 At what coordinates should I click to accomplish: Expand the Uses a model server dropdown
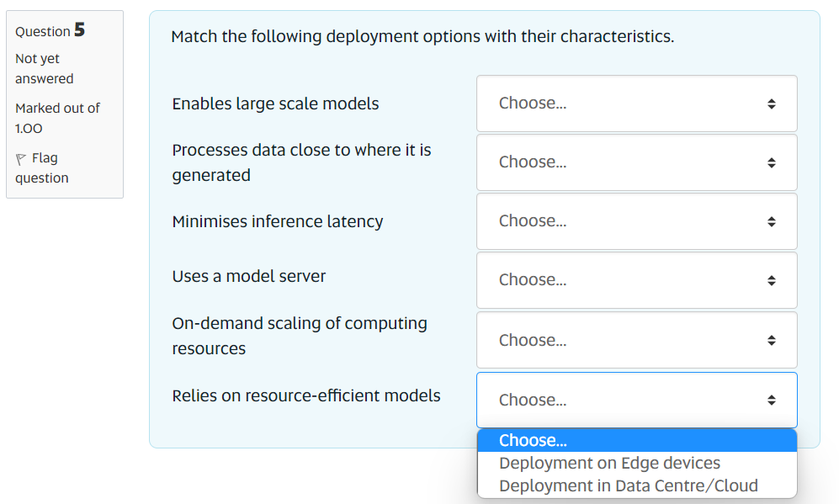(x=636, y=280)
